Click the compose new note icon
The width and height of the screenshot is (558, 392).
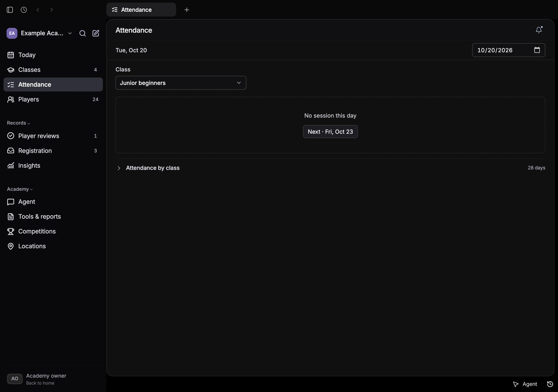(x=96, y=33)
